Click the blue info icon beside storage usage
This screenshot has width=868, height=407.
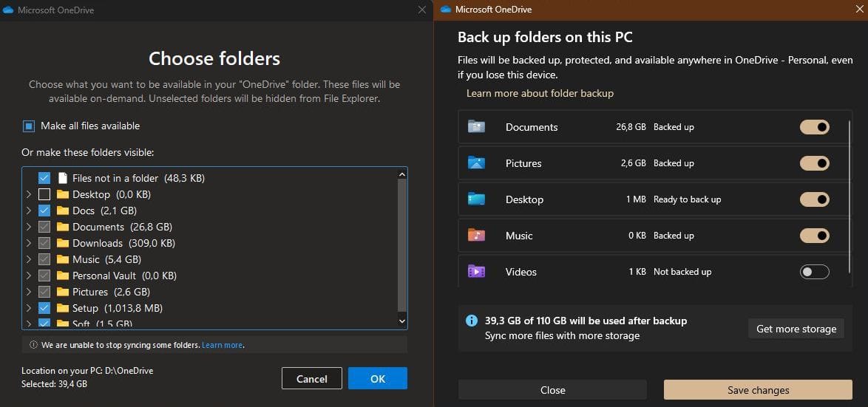472,321
